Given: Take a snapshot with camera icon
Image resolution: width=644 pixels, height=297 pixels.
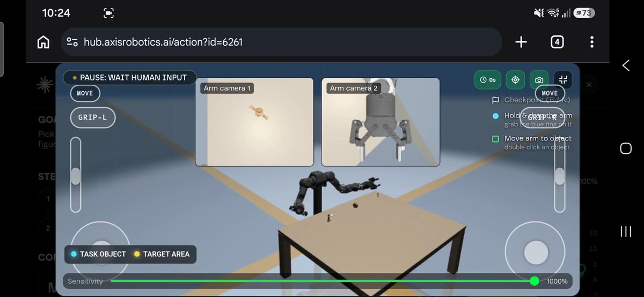Looking at the screenshot, I should tap(539, 80).
